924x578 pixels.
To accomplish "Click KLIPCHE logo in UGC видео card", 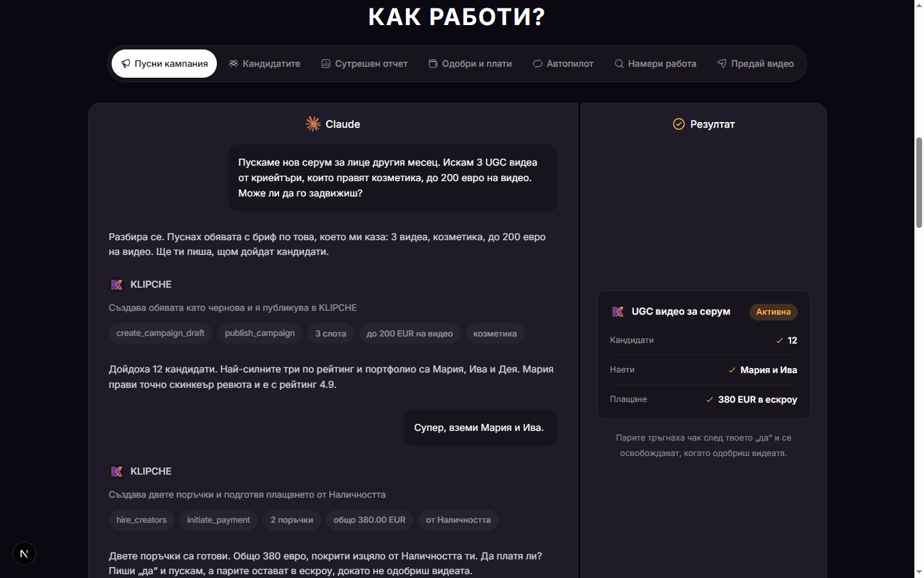I will (x=618, y=311).
